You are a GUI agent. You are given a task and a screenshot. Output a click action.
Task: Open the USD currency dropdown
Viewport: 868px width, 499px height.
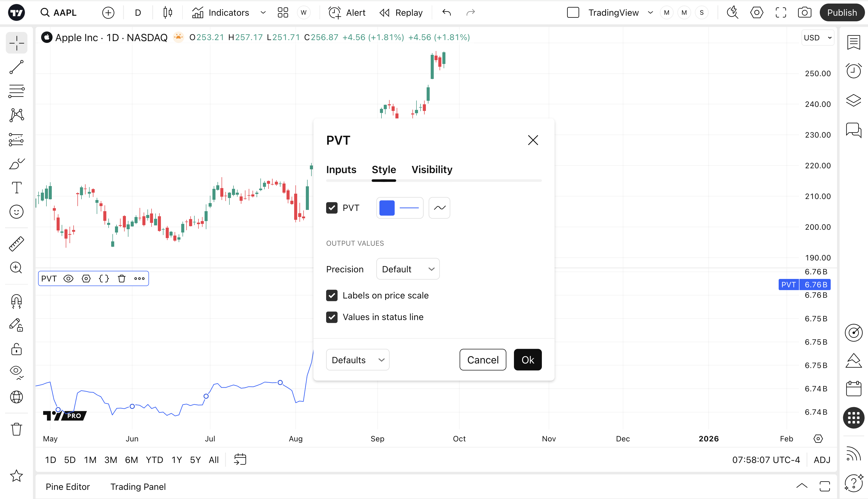[818, 38]
